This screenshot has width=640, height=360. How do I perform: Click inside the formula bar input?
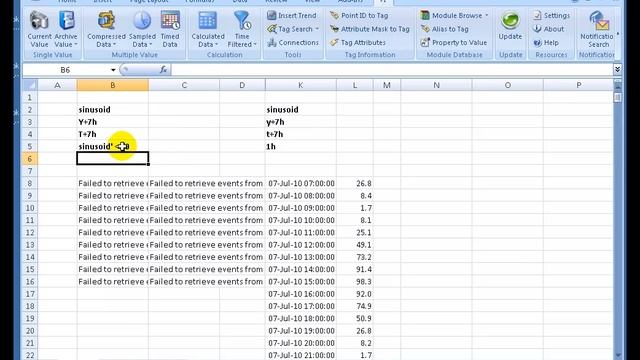pos(392,70)
